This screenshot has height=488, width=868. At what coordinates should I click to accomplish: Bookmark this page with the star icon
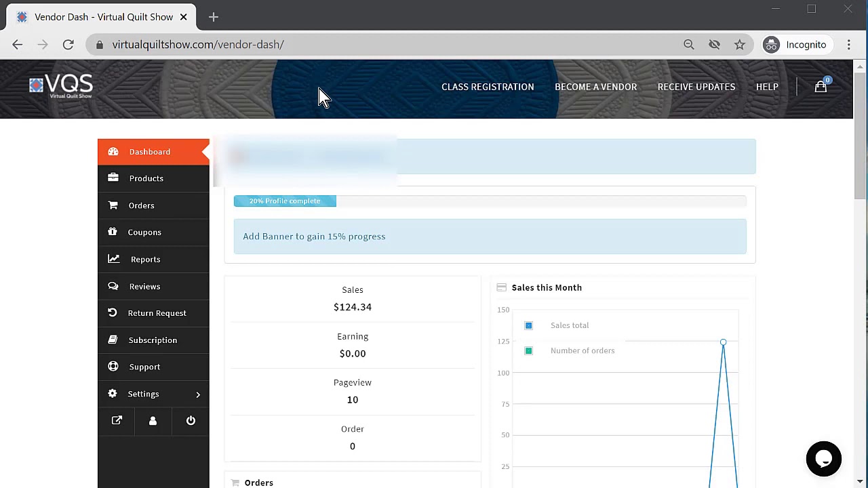pyautogui.click(x=740, y=45)
